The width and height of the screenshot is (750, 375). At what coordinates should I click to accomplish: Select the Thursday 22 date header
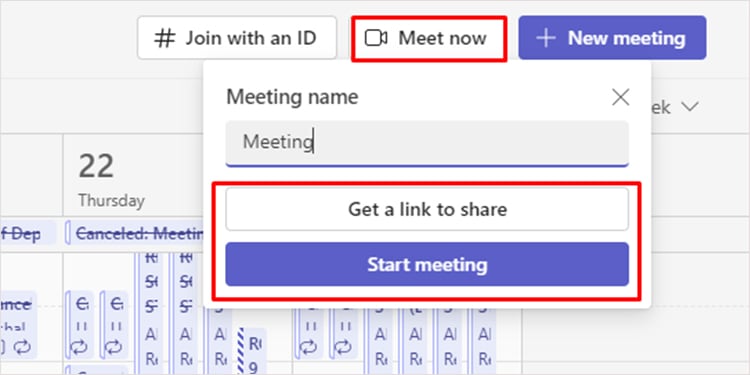(x=111, y=179)
